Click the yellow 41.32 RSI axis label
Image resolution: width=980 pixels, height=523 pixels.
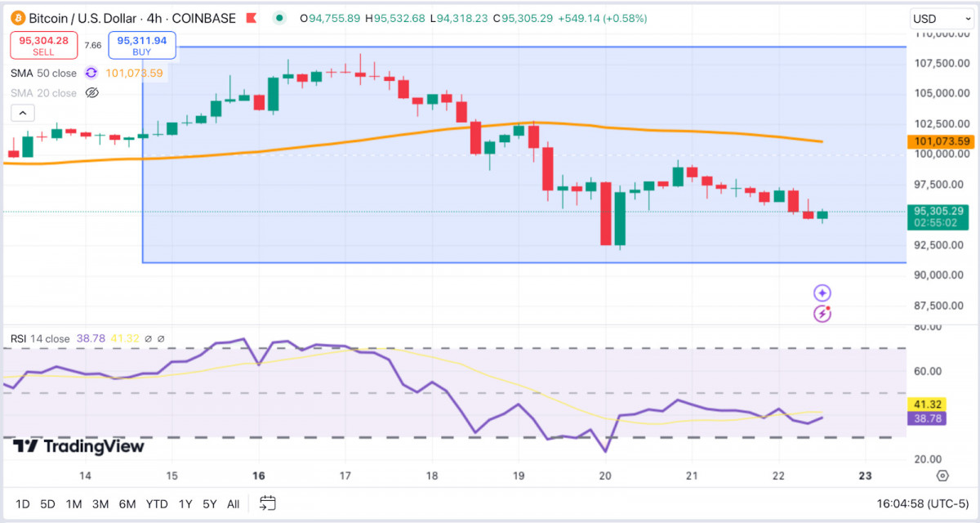pyautogui.click(x=928, y=405)
